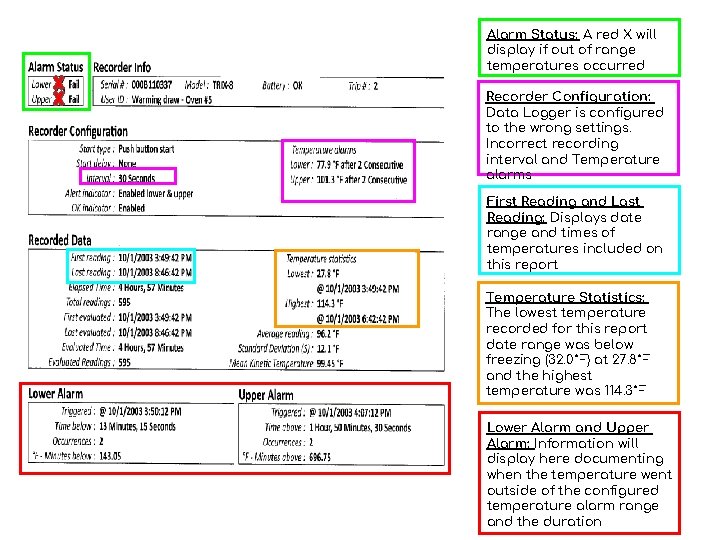This screenshot has height=540, width=720.
Task: Select the Recorder Info heading
Action: click(122, 68)
